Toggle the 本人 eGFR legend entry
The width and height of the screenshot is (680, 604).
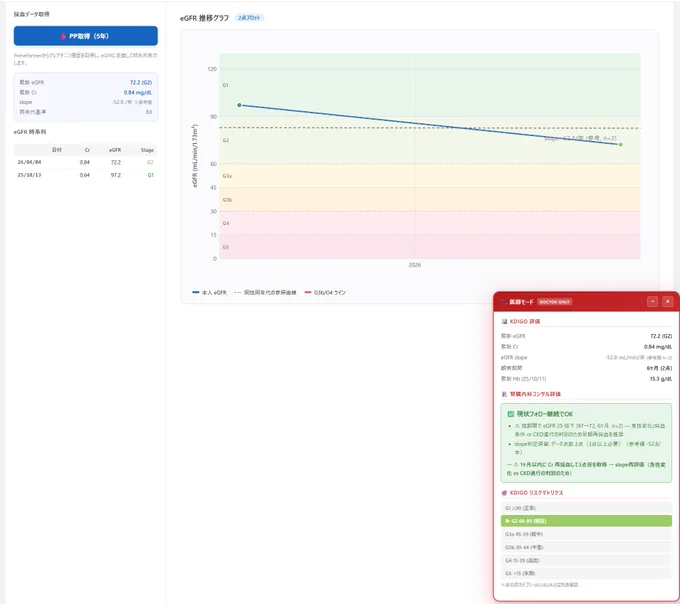209,293
